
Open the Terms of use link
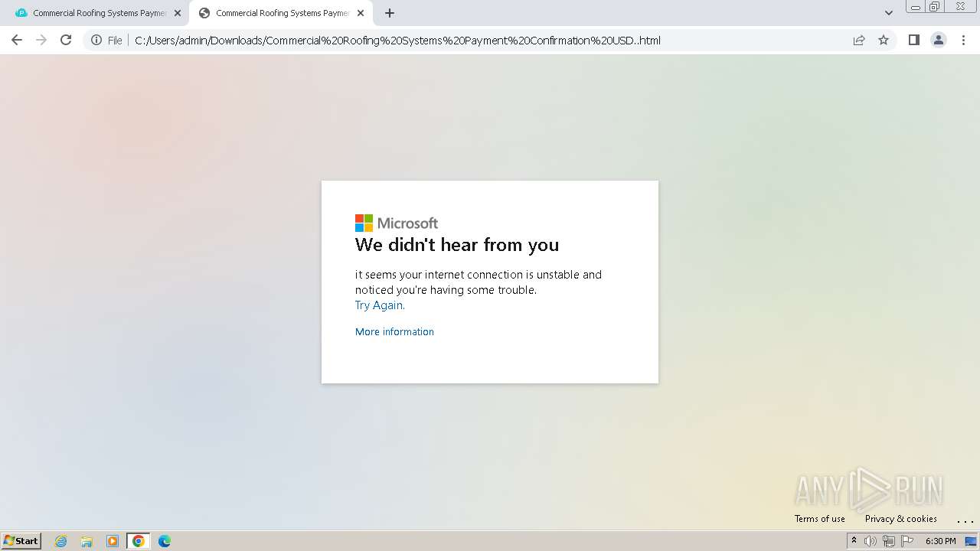click(x=819, y=518)
